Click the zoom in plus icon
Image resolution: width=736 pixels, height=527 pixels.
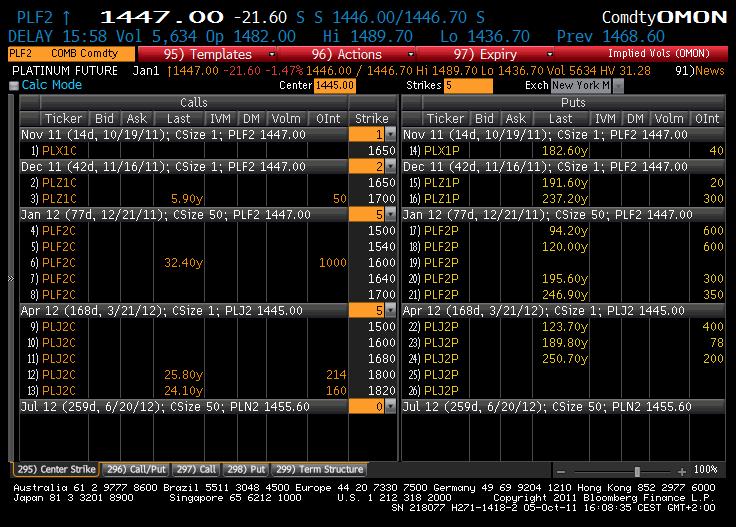(682, 471)
